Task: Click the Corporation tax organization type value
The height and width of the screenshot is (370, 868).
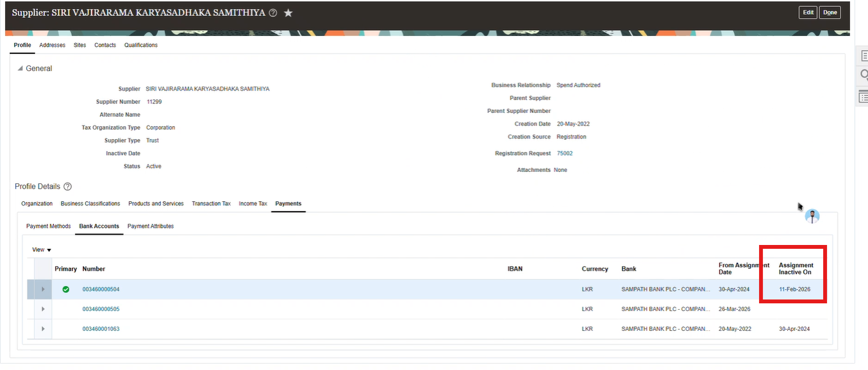Action: (x=160, y=128)
